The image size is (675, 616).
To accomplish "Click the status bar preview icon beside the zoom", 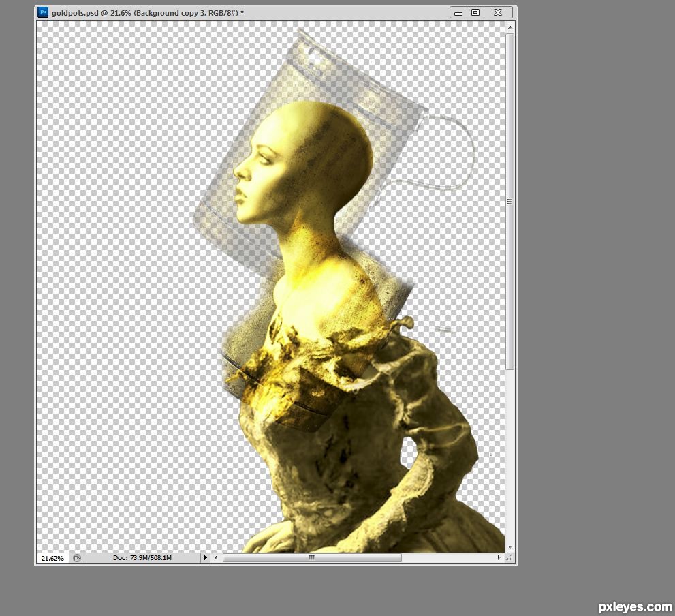I will pyautogui.click(x=77, y=558).
